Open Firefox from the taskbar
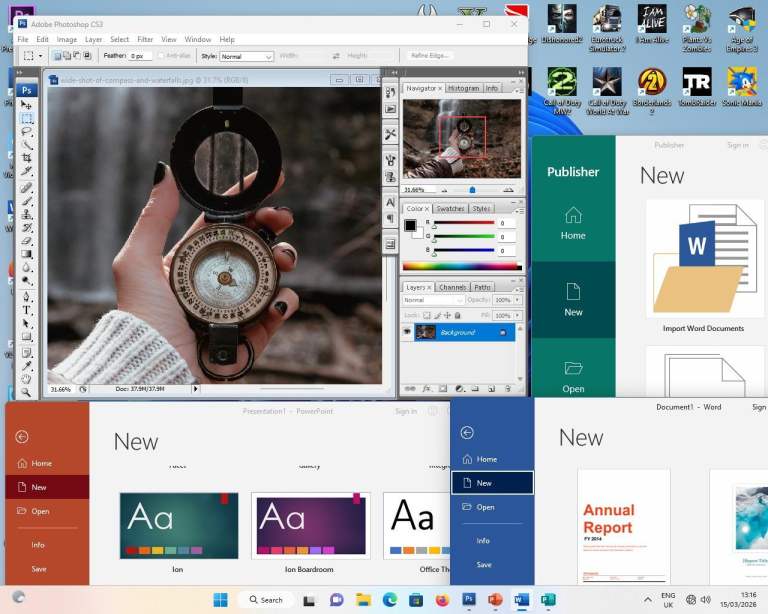Viewport: 768px width, 614px height. pos(442,599)
